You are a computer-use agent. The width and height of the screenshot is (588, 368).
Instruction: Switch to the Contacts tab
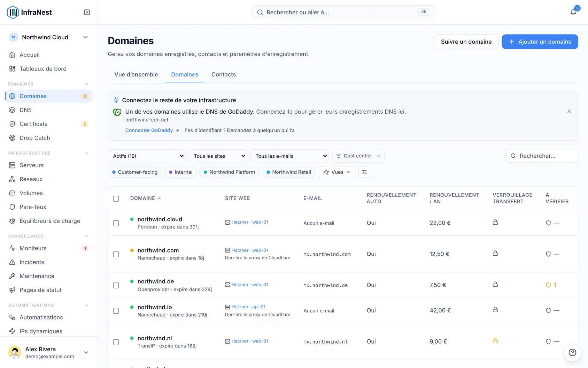click(224, 74)
